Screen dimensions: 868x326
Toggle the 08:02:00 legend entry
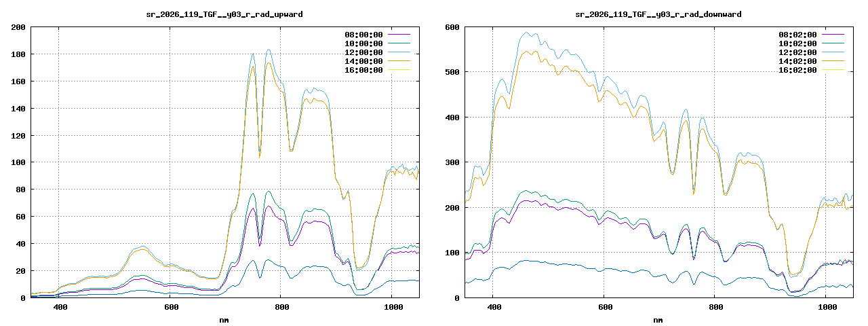coord(798,35)
